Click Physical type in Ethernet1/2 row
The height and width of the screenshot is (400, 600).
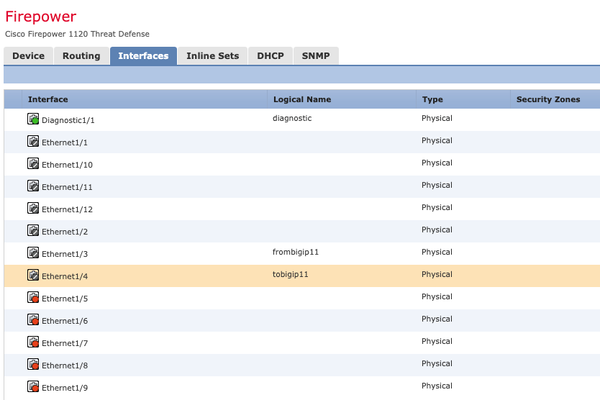coord(437,230)
